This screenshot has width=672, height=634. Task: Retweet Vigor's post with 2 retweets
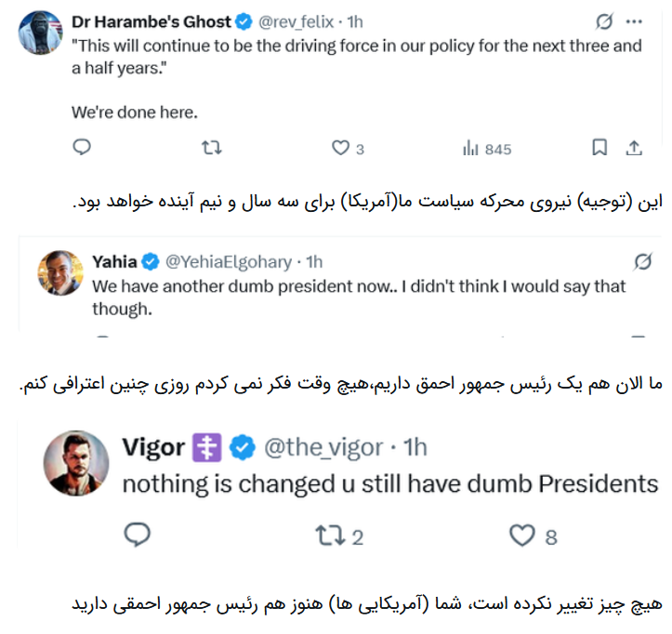[x=329, y=534]
